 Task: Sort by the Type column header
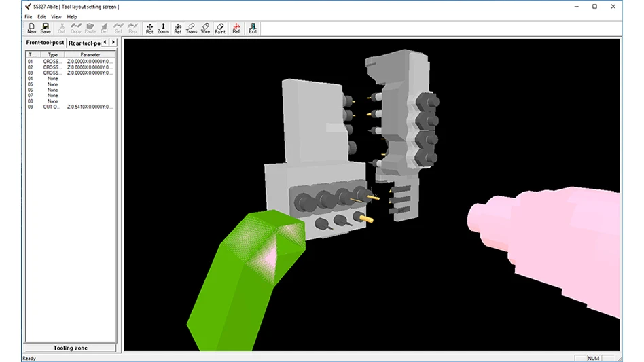[52, 54]
